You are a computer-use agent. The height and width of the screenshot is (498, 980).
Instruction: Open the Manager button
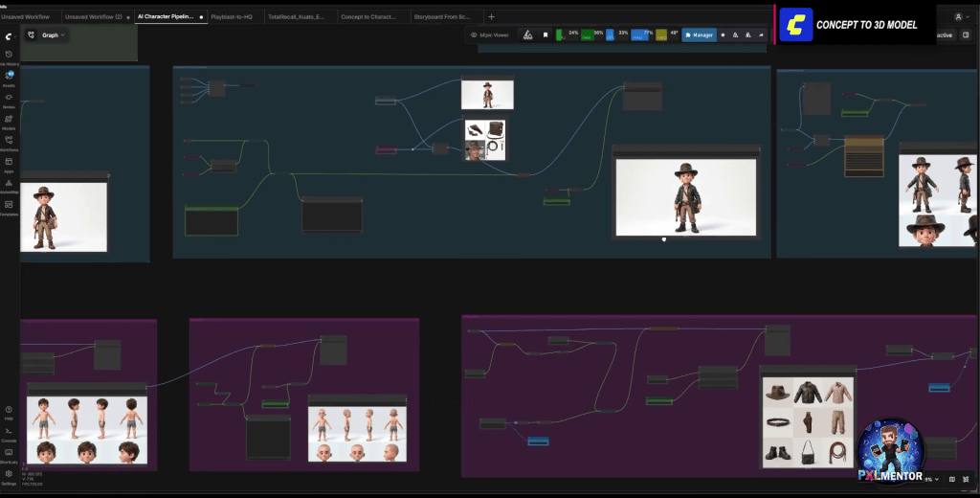(699, 35)
